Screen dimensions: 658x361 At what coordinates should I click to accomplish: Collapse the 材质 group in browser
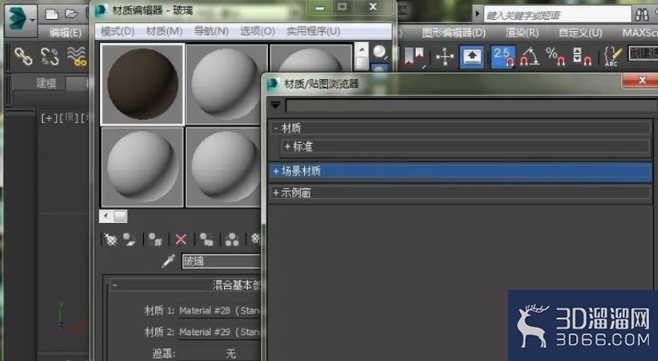click(x=276, y=128)
